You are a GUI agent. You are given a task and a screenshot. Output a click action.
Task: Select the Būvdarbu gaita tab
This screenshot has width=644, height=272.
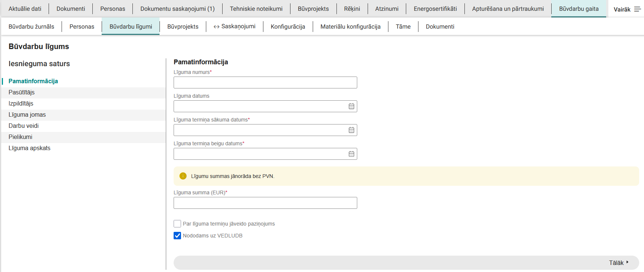click(x=579, y=9)
